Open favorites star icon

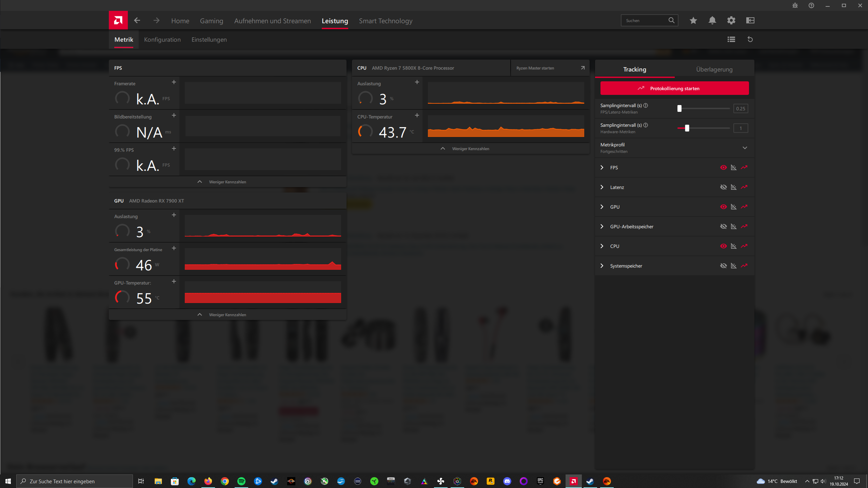point(693,20)
